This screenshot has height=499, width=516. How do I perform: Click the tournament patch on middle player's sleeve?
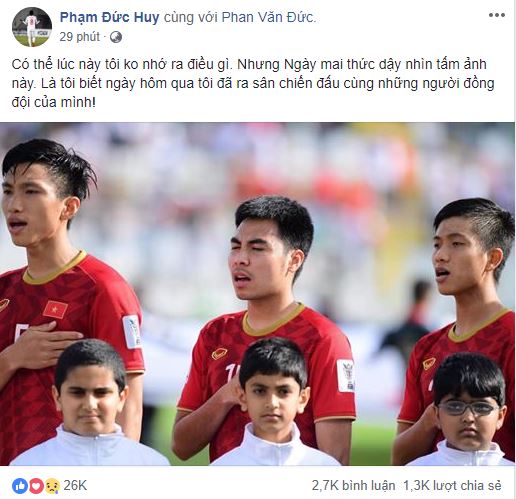pyautogui.click(x=345, y=375)
